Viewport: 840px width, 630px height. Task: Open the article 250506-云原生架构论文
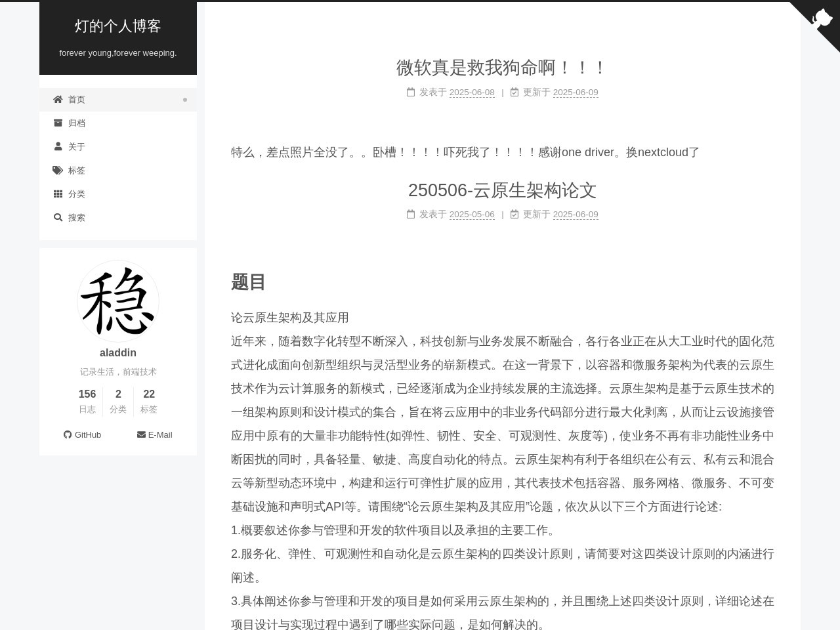pos(501,190)
